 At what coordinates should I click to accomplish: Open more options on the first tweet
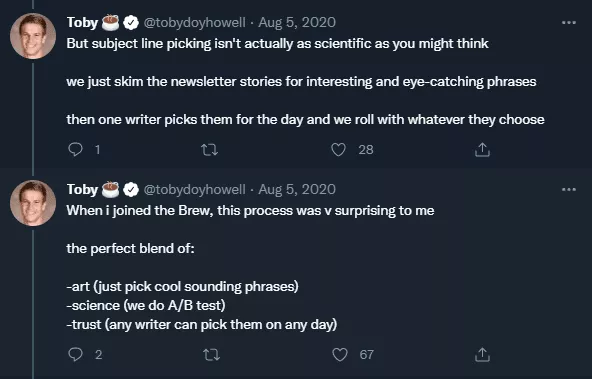tap(569, 23)
